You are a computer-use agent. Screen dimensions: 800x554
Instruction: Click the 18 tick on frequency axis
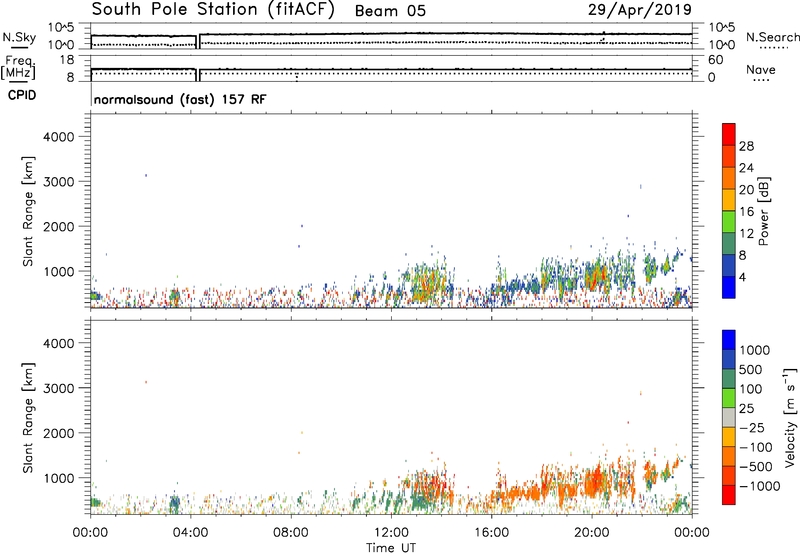click(67, 60)
